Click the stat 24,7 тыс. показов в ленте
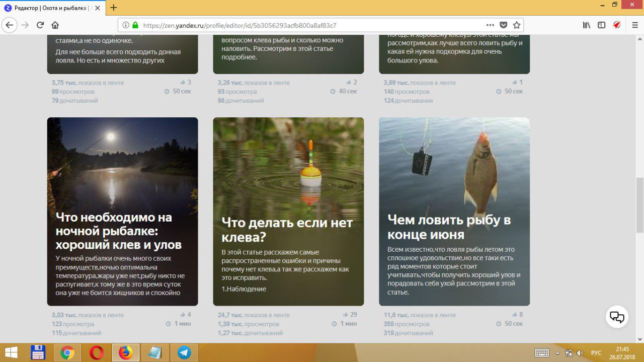The height and width of the screenshot is (362, 644). (254, 315)
